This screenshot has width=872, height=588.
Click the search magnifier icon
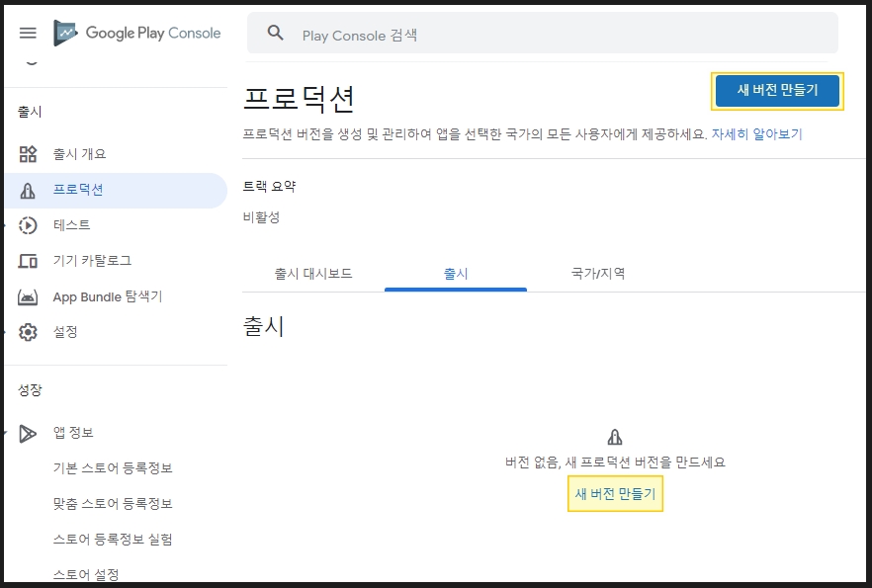coord(275,33)
